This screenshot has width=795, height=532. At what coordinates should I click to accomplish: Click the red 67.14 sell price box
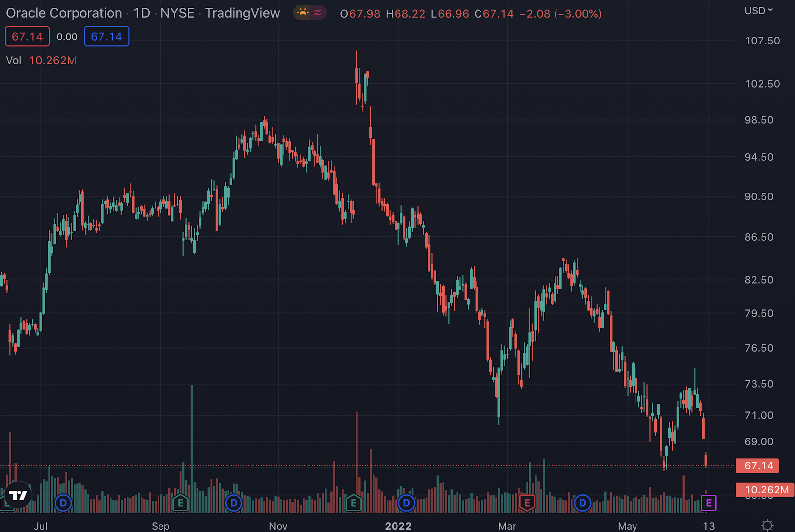tap(27, 36)
